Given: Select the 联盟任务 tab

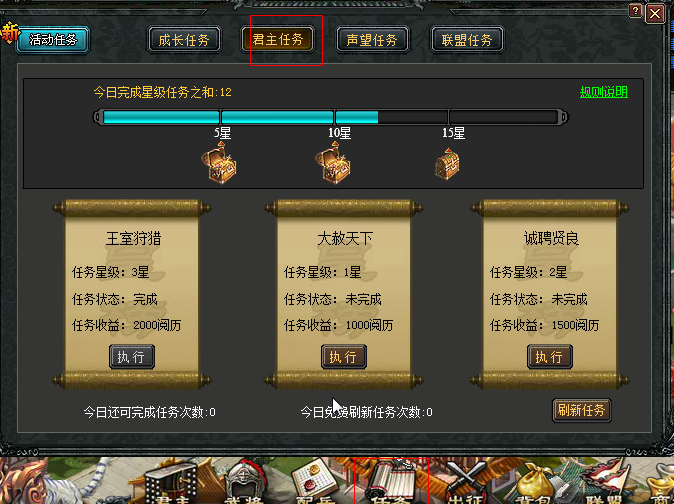Looking at the screenshot, I should (467, 40).
